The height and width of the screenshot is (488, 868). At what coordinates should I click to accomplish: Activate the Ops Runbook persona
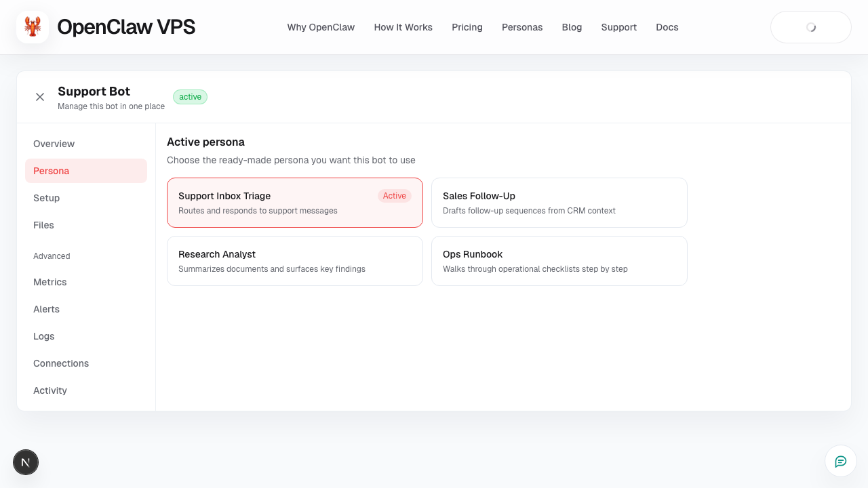click(x=559, y=261)
